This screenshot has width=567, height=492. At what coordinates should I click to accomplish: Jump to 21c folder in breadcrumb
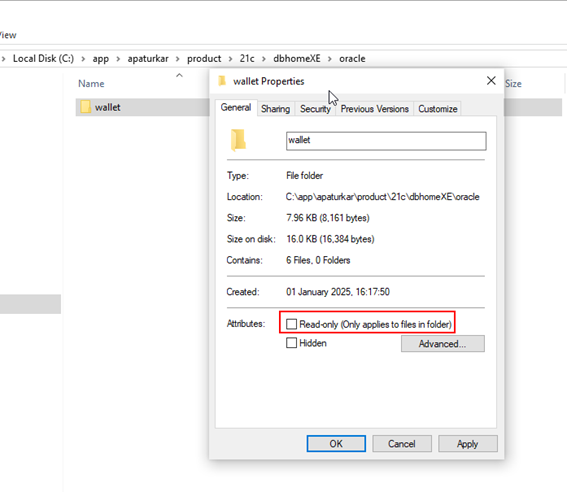[x=247, y=59]
